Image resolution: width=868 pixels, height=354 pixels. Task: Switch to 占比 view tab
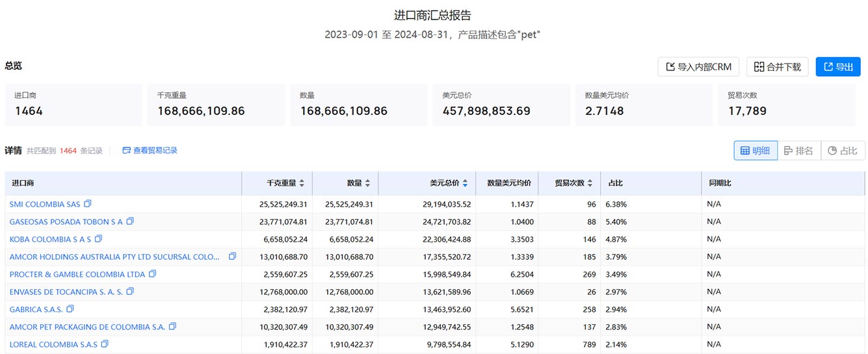[843, 151]
